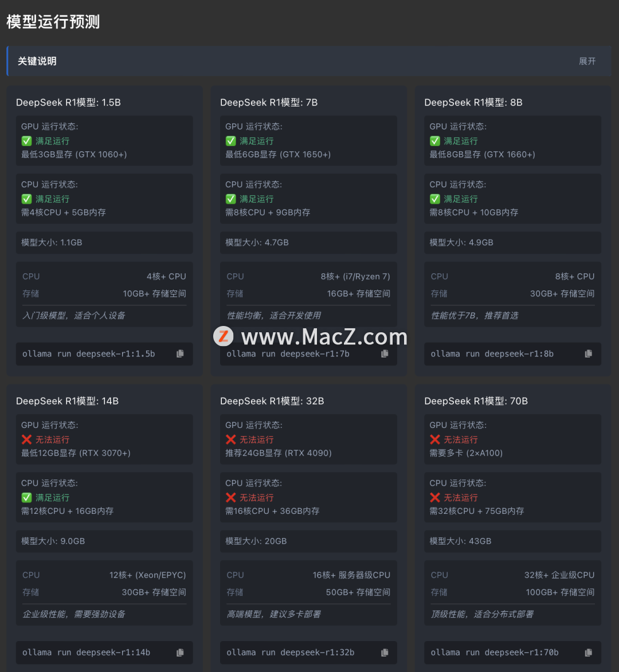The image size is (619, 672).
Task: Click the red X for 32B CPU status
Action: pyautogui.click(x=230, y=498)
